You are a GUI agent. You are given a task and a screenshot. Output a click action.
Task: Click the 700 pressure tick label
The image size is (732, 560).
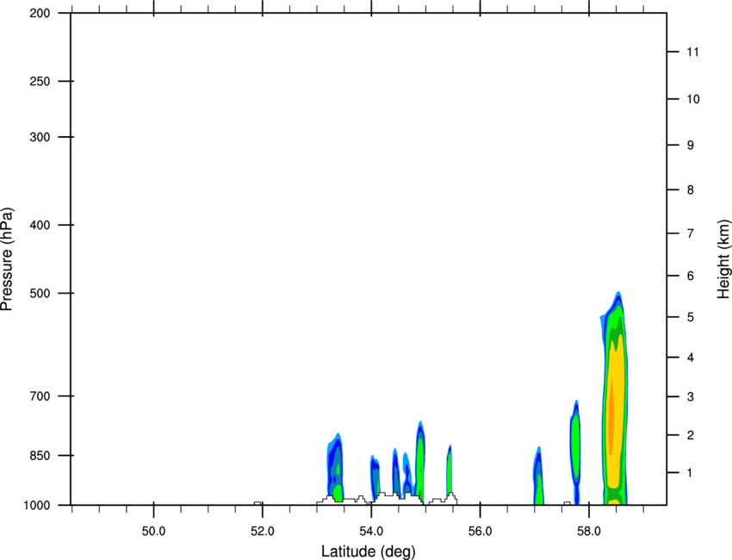coord(40,395)
